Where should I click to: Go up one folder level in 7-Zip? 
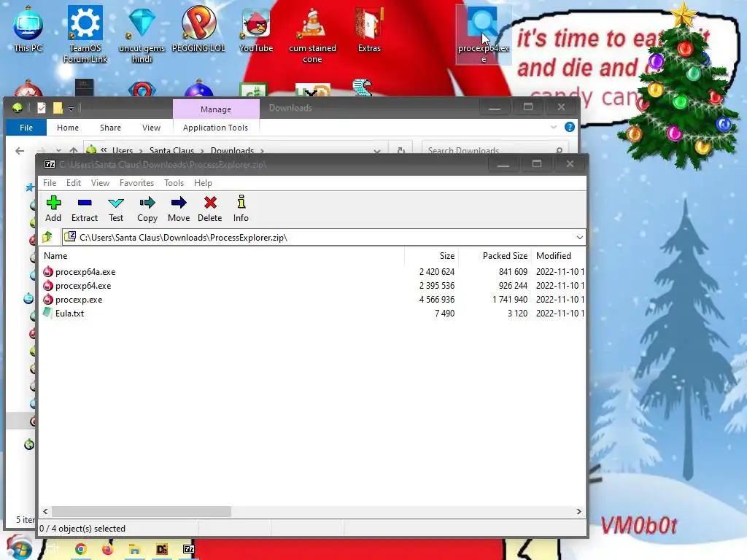tap(47, 237)
